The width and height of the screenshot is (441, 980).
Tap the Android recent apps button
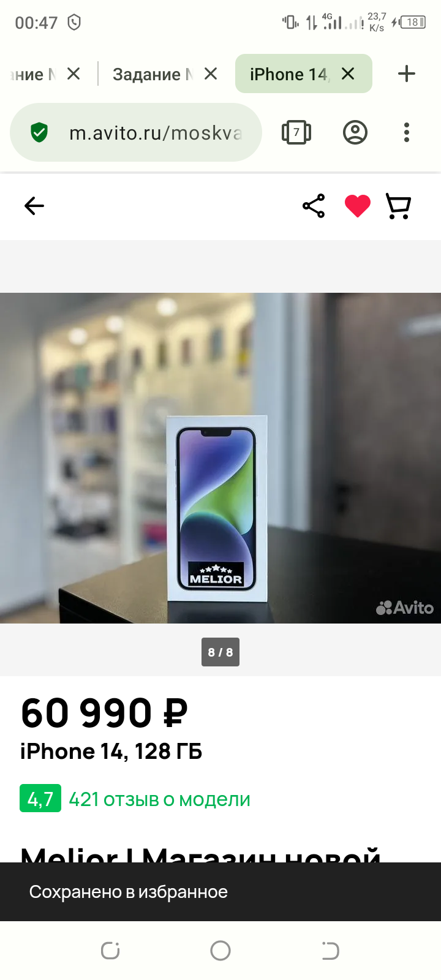110,951
